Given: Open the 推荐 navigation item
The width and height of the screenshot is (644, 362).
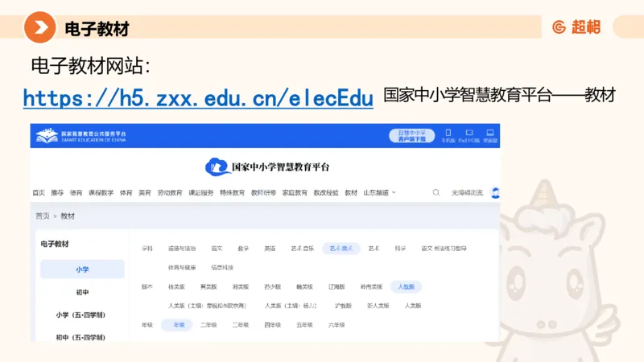Looking at the screenshot, I should pyautogui.click(x=57, y=192).
